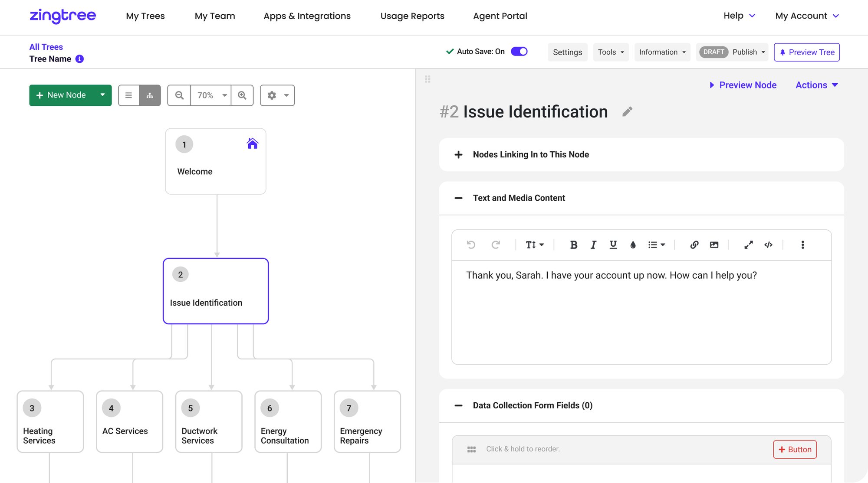This screenshot has height=483, width=868.
Task: Open the Tools dropdown
Action: (611, 52)
